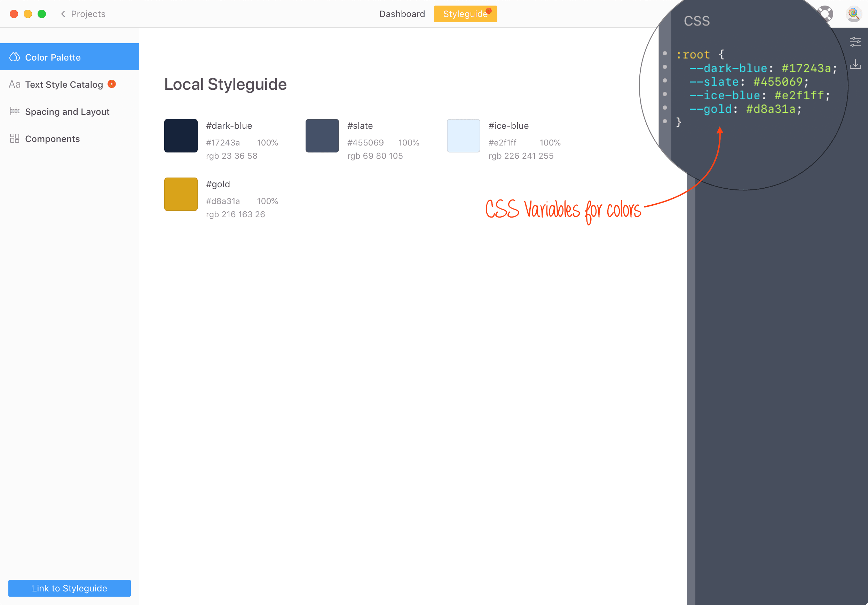Click the :root selector line
Viewport: 868px width, 605px height.
(700, 54)
